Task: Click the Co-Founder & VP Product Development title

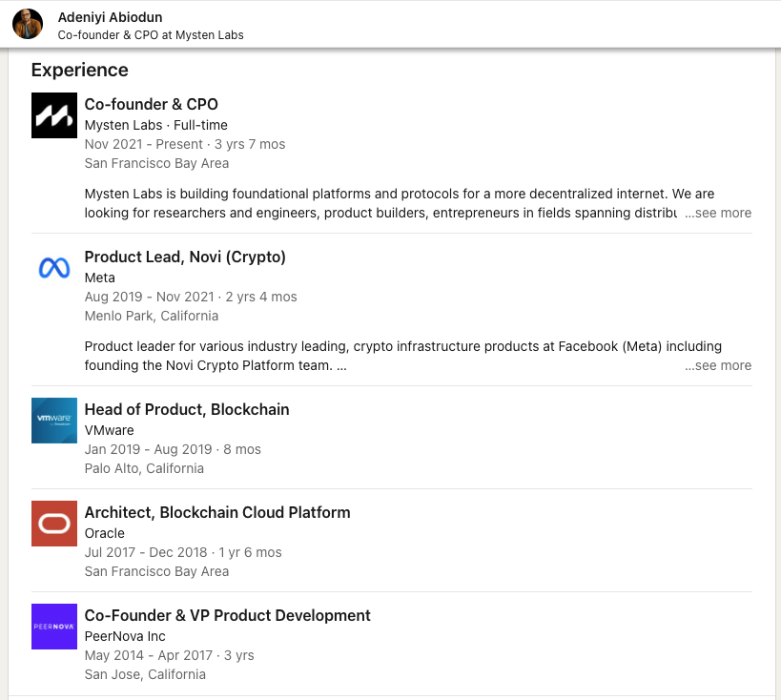Action: [x=228, y=615]
